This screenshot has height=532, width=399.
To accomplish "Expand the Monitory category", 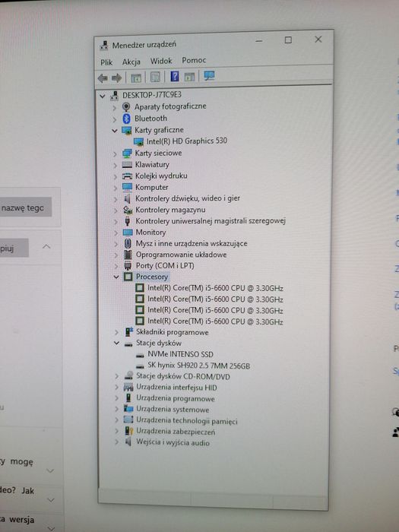I will 116,233.
